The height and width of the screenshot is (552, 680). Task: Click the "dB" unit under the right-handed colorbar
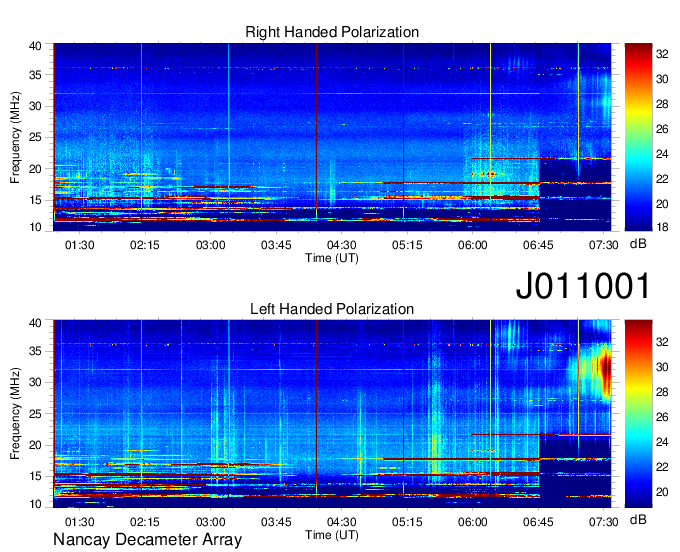[x=638, y=244]
